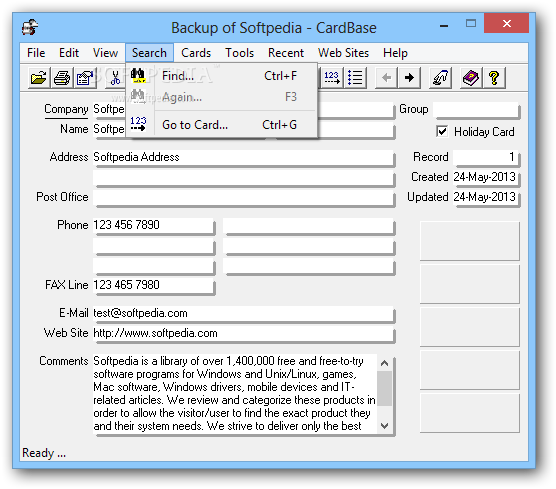Choose Go to Card... from Search menu
The width and height of the screenshot is (556, 489).
click(221, 125)
